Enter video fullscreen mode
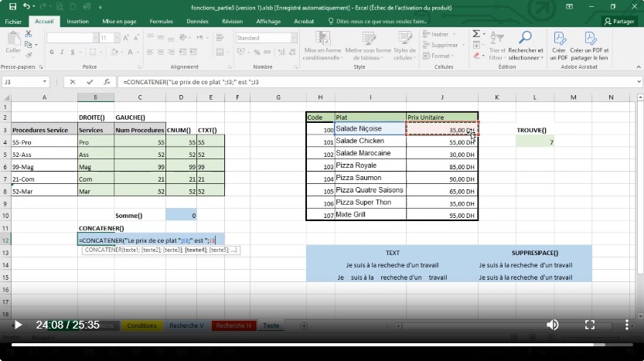 tap(590, 325)
